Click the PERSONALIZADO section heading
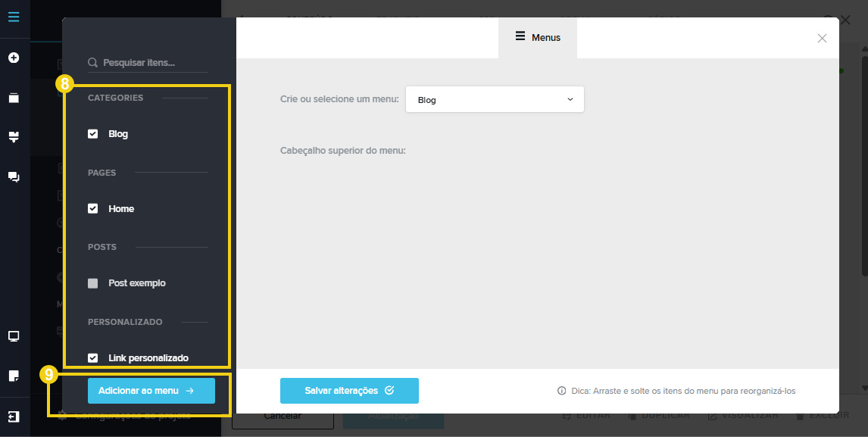Viewport: 868px width, 437px height. point(125,322)
